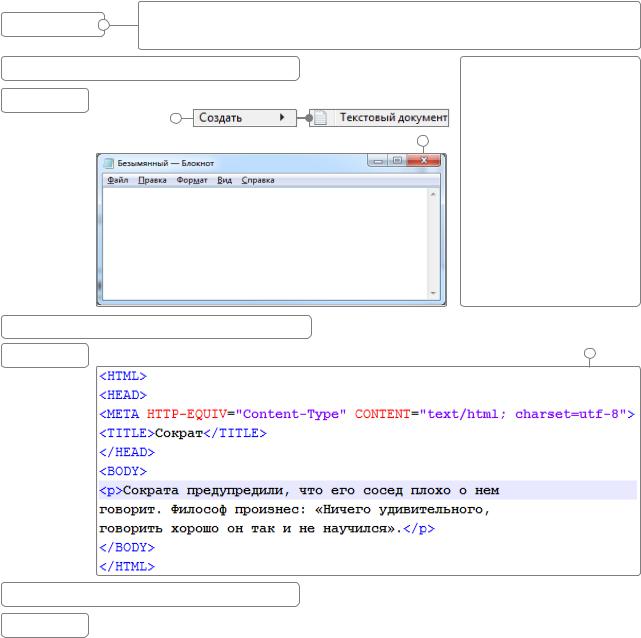Click the closing </HEAD> tag line

coord(127,452)
